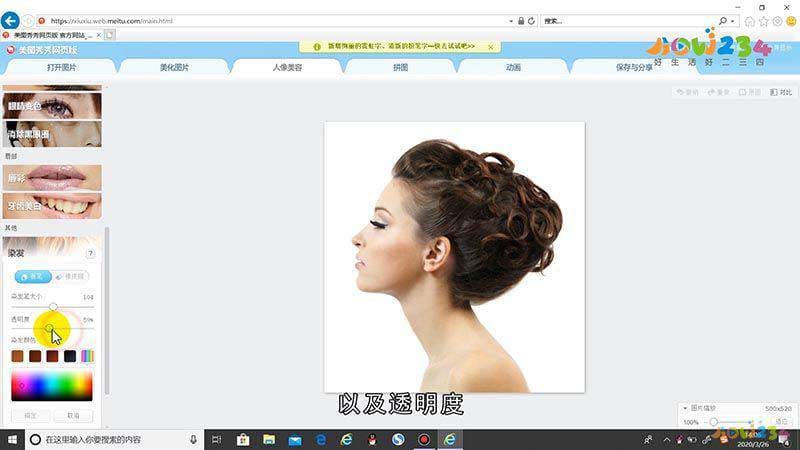
Task: Open the question mark help icon in 染发 panel
Action: pos(91,254)
